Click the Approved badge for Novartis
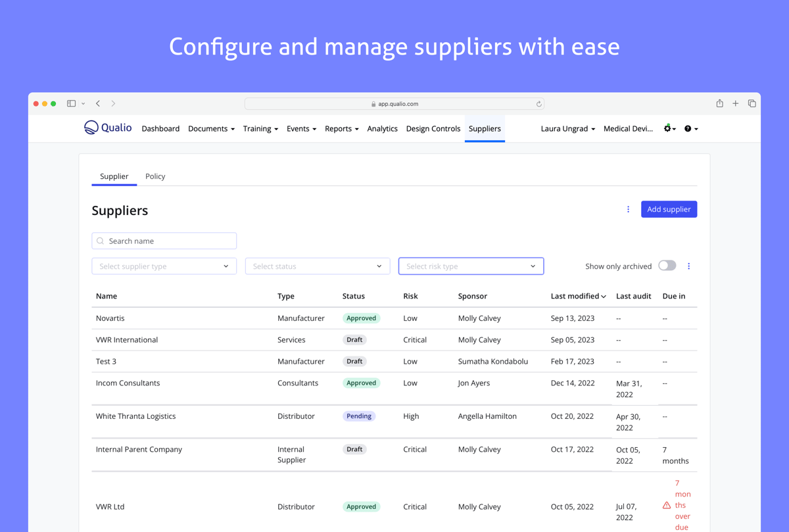Viewport: 789px width, 532px height. point(361,318)
